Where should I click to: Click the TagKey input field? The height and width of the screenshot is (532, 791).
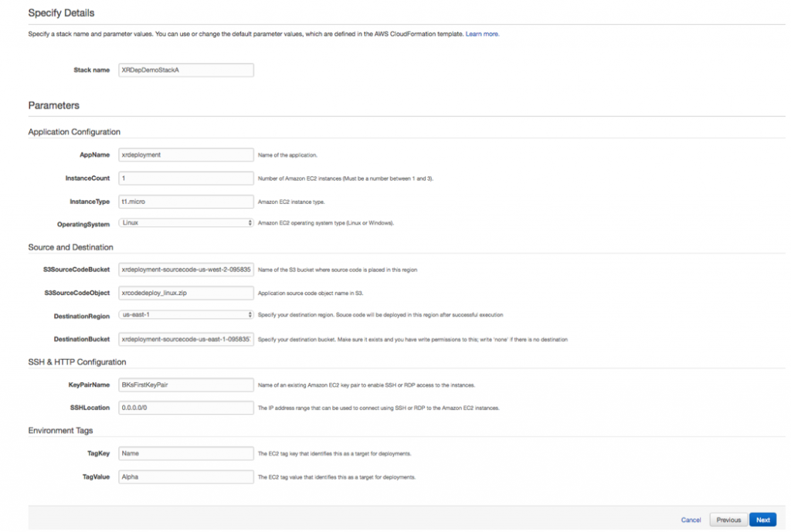[186, 453]
